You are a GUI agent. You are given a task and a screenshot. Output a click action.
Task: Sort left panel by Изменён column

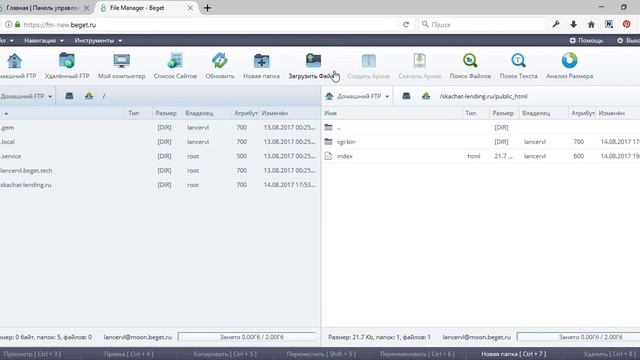275,113
